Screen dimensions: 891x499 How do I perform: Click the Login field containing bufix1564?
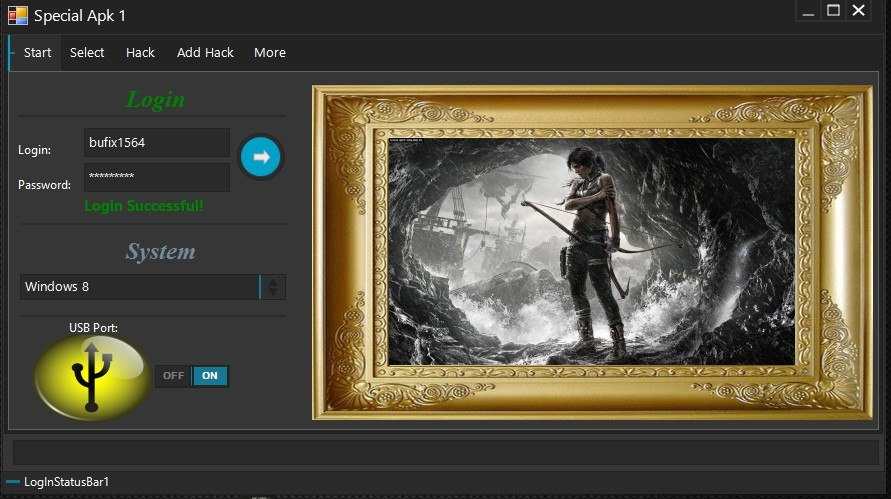click(x=156, y=143)
